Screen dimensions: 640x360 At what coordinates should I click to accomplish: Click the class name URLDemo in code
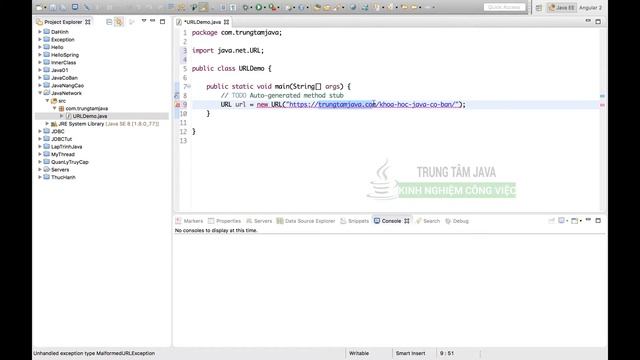[x=251, y=69]
